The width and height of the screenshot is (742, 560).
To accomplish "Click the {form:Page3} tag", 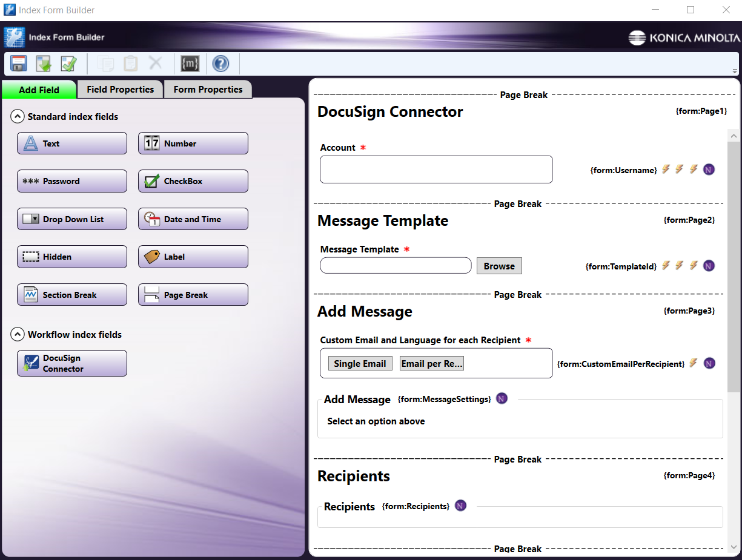I will click(x=689, y=311).
